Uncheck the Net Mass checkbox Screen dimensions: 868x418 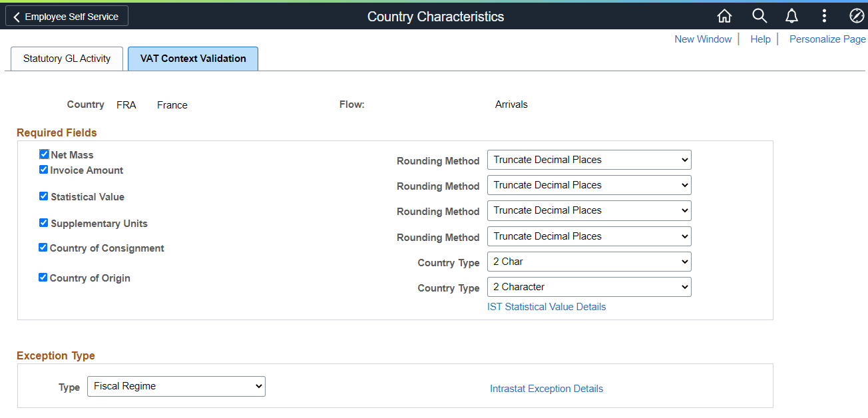(x=43, y=154)
